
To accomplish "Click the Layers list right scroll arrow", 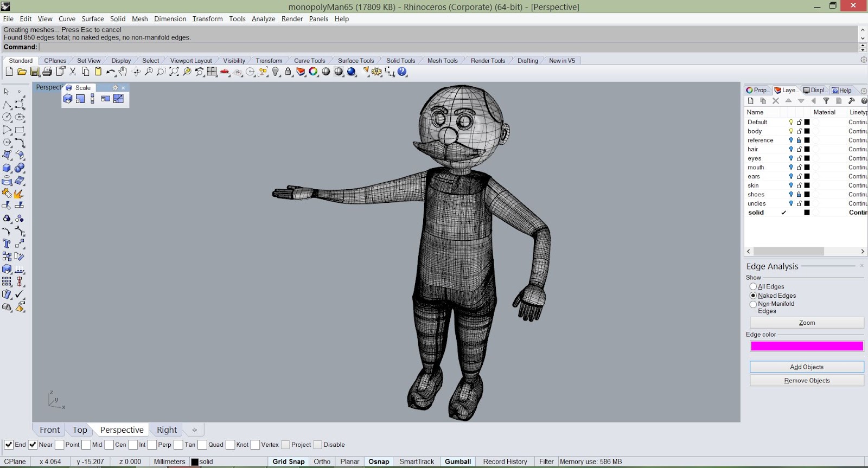I will click(863, 252).
